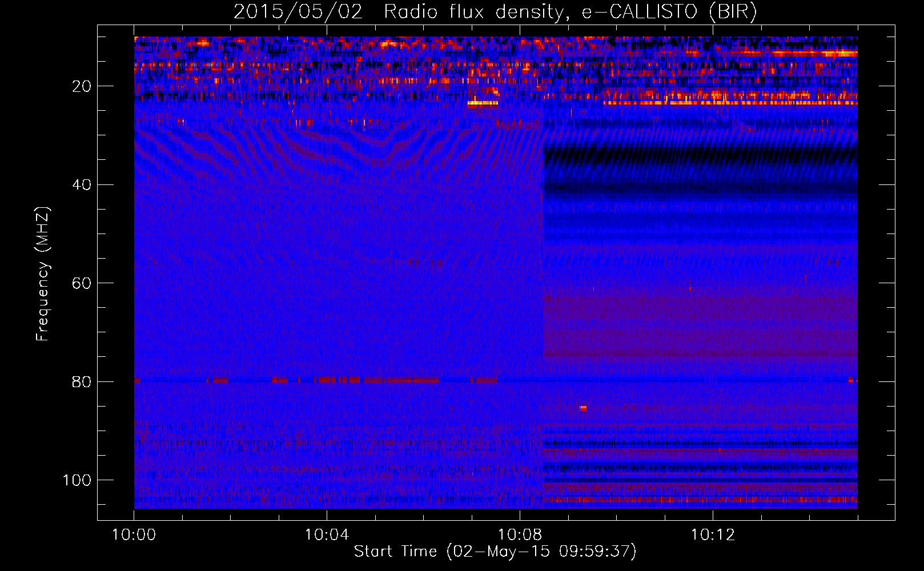Click the 10:08 time tick label
Viewport: 924px width, 571px height.
click(520, 535)
